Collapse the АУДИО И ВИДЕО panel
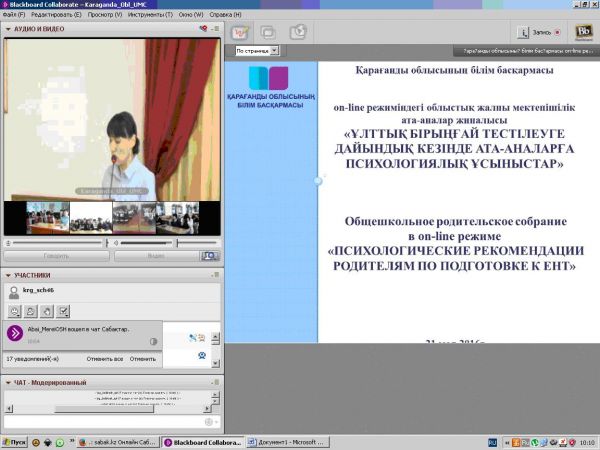 (x=9, y=31)
